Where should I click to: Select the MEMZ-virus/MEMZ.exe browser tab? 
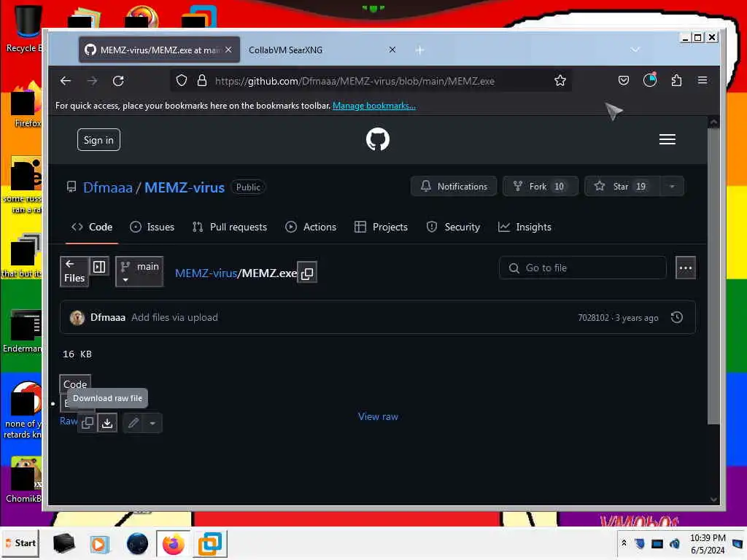pos(159,50)
